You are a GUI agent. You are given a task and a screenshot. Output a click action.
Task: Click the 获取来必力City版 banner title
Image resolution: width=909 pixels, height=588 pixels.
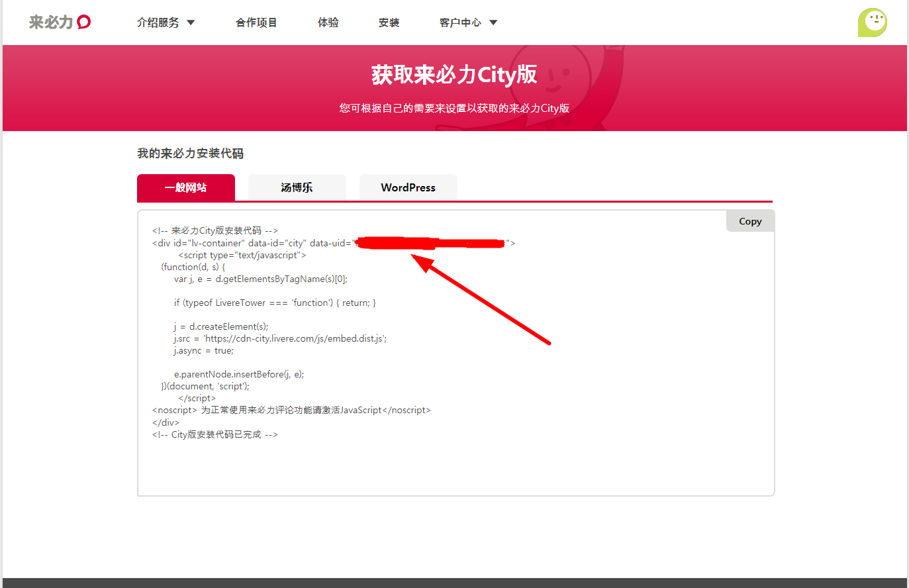(x=454, y=75)
